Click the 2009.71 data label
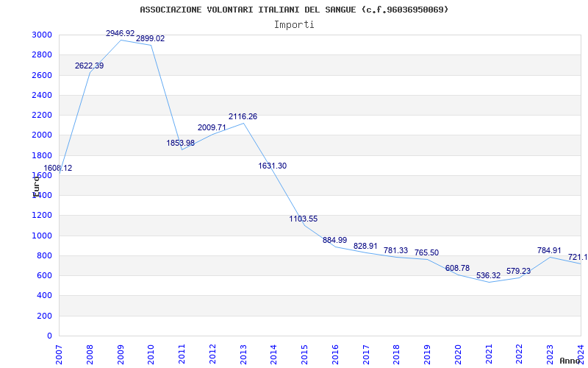 [212, 127]
